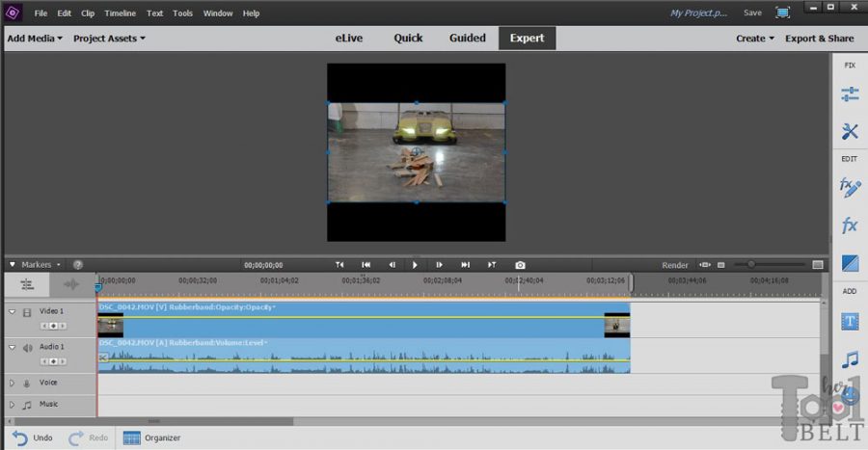Screen dimensions: 868x450
Task: Go to next edit point
Action: 466,265
